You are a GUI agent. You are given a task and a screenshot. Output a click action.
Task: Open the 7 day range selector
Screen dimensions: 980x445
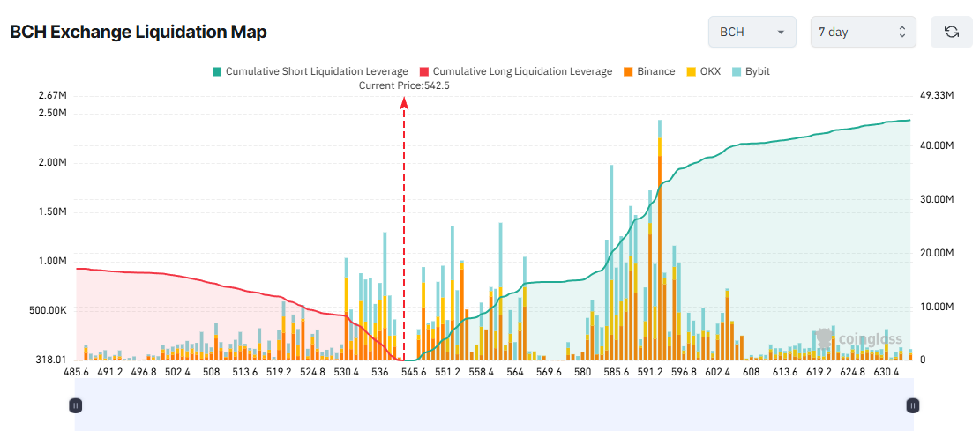click(x=863, y=32)
